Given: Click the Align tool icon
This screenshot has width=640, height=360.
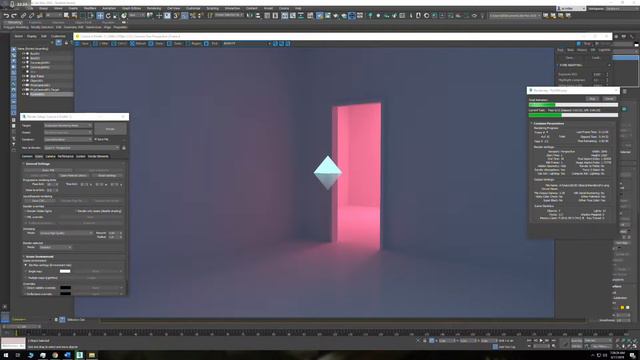Looking at the screenshot, I should click(258, 16).
